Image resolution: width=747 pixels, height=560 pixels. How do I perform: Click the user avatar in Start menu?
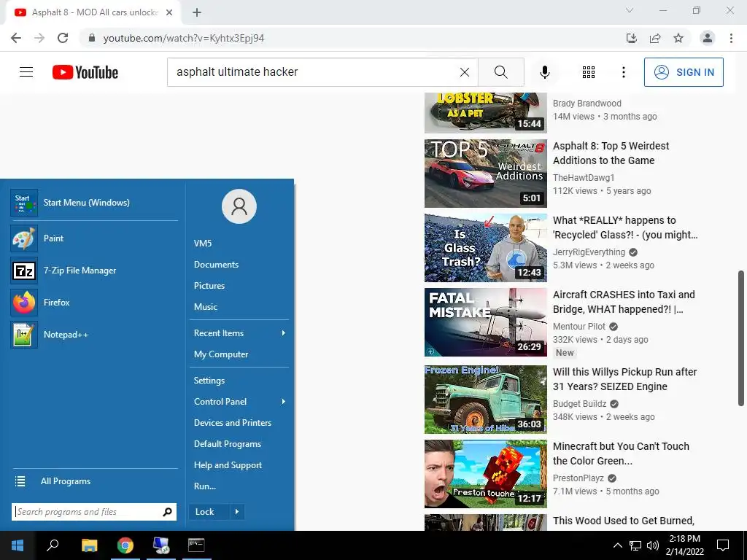tap(239, 206)
